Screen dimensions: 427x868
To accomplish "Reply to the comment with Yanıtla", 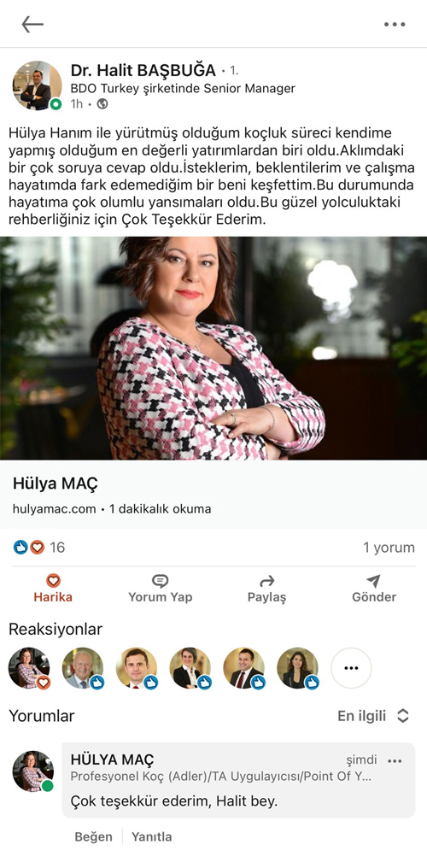I will [151, 836].
